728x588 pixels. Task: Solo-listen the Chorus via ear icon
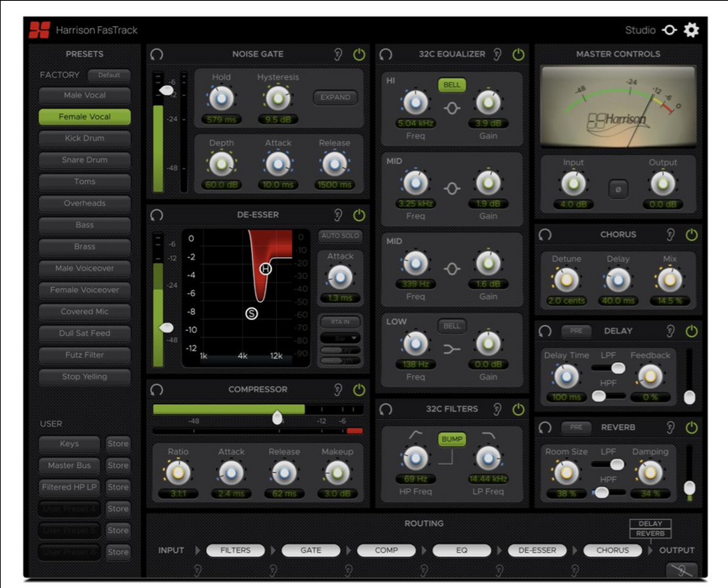pyautogui.click(x=670, y=234)
